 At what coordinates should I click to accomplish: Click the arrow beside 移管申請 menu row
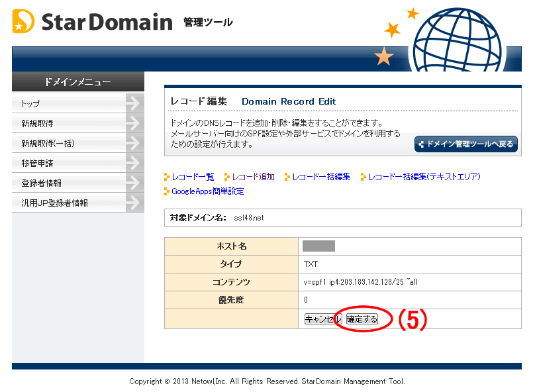pyautogui.click(x=135, y=163)
